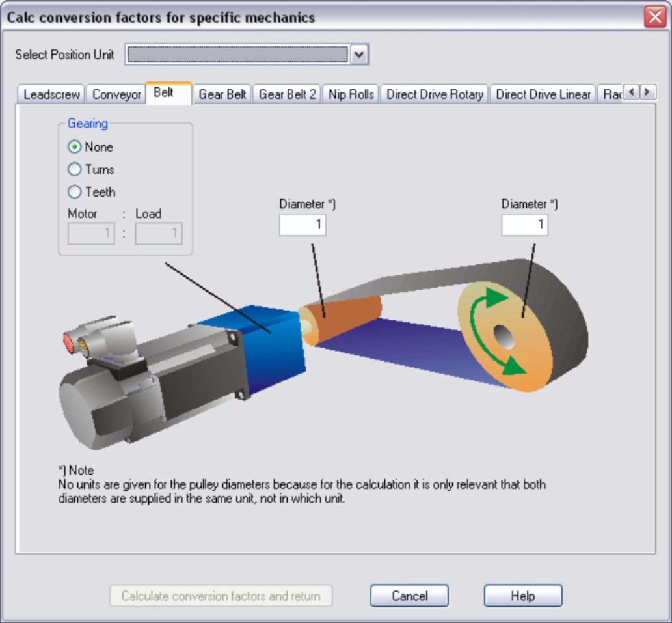This screenshot has height=623, width=672.
Task: Click the Select Position Unit combo box field
Action: click(x=237, y=55)
